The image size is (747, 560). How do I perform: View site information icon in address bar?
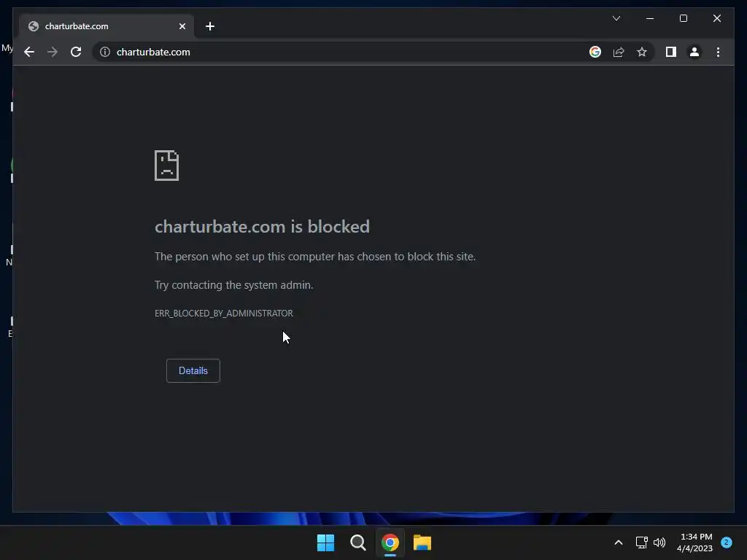pyautogui.click(x=105, y=52)
